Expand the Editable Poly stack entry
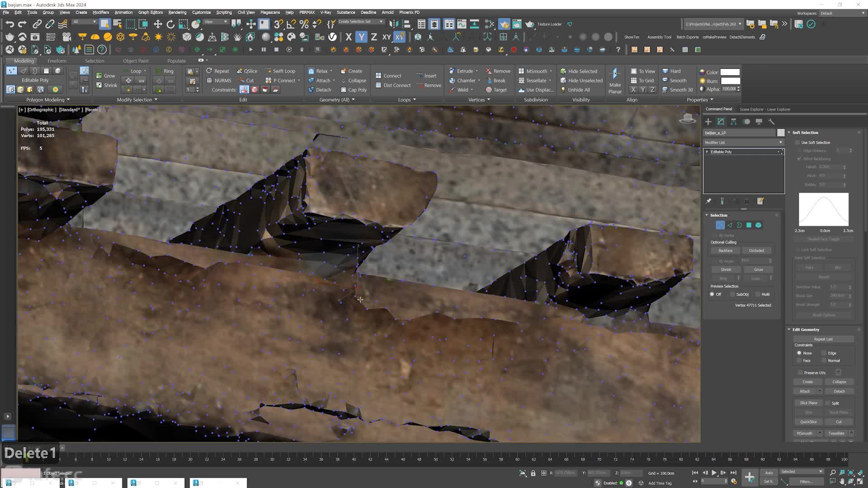This screenshot has width=868, height=488. point(707,152)
